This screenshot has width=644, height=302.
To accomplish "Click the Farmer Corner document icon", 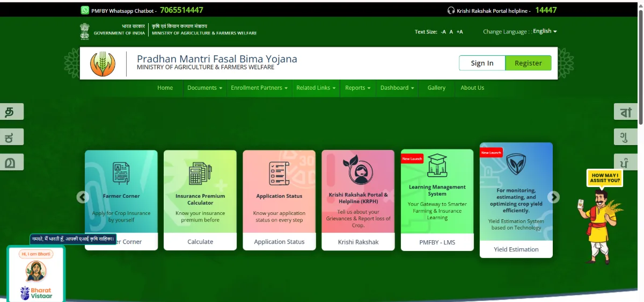I will 121,173.
